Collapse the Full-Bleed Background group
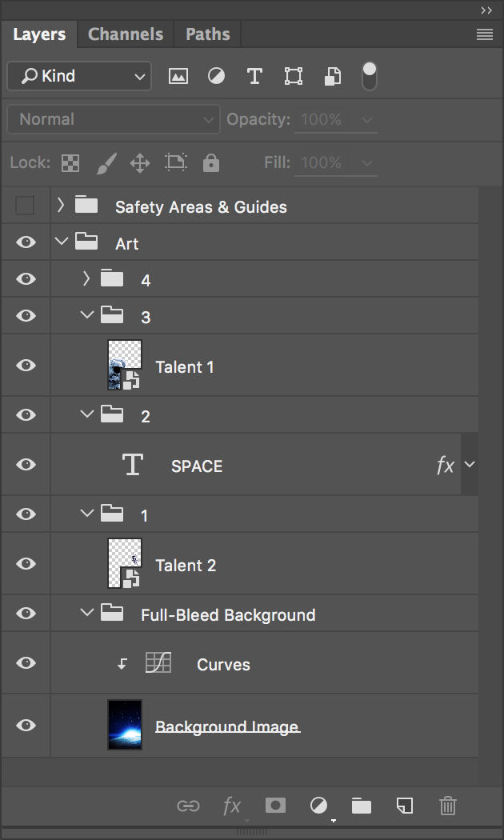 (86, 612)
